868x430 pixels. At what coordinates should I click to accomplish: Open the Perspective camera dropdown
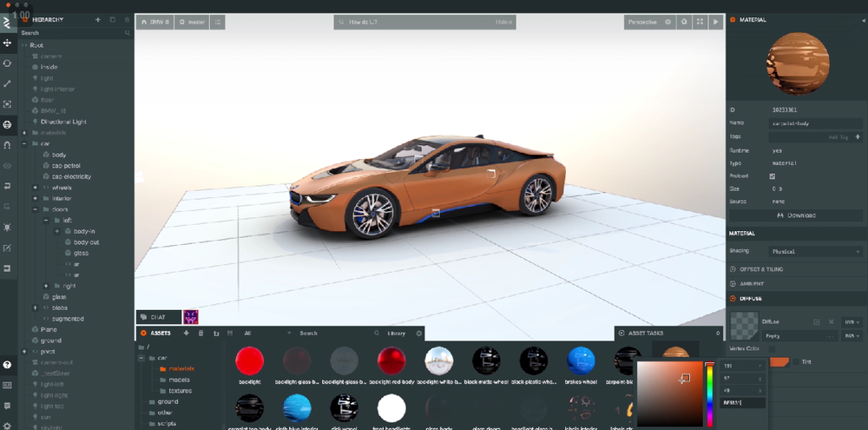tap(649, 23)
